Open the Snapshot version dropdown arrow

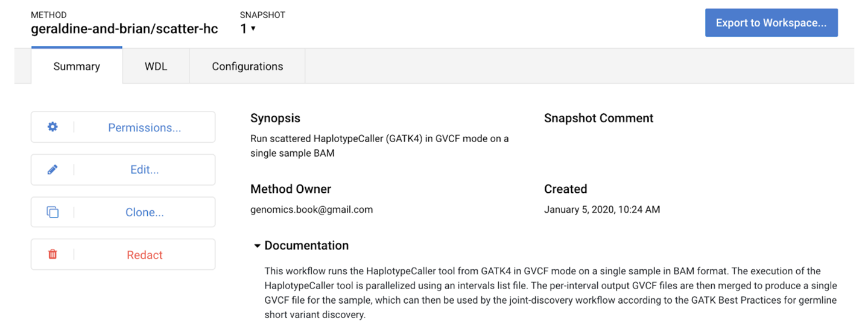pyautogui.click(x=253, y=29)
